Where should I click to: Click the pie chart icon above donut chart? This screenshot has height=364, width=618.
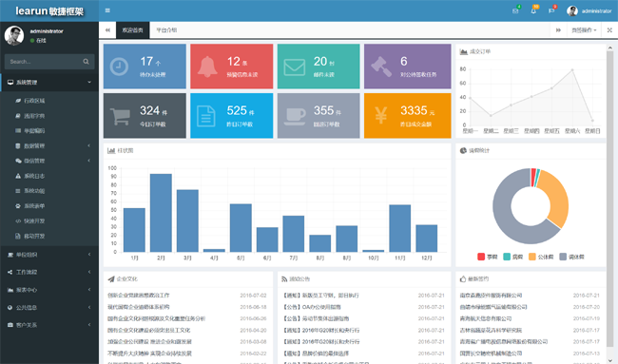(463, 150)
